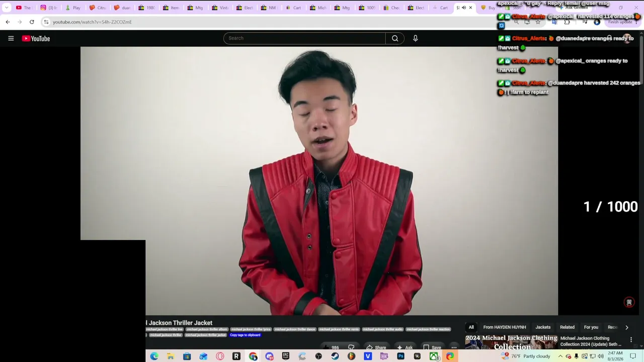Open the 'Michael Jackson Clothing Collection 2024' title link
Image resolution: width=644 pixels, height=362 pixels.
(x=591, y=341)
